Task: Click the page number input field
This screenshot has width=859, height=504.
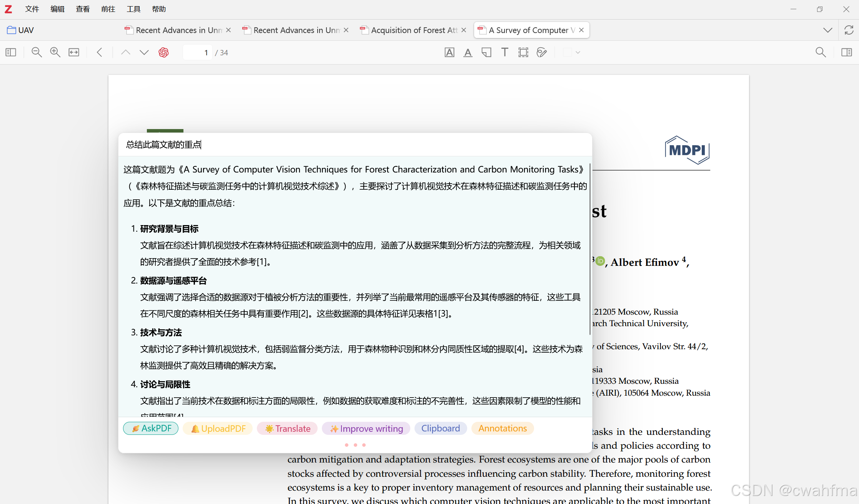Action: click(198, 52)
